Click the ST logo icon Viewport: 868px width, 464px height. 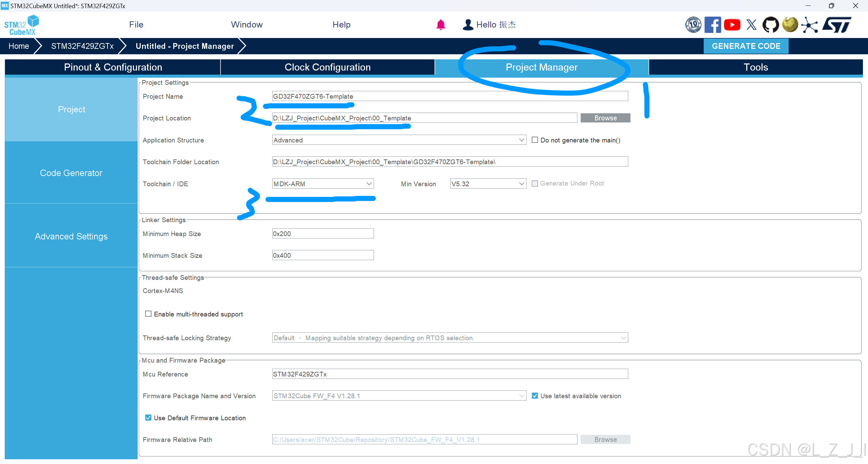pyautogui.click(x=837, y=25)
